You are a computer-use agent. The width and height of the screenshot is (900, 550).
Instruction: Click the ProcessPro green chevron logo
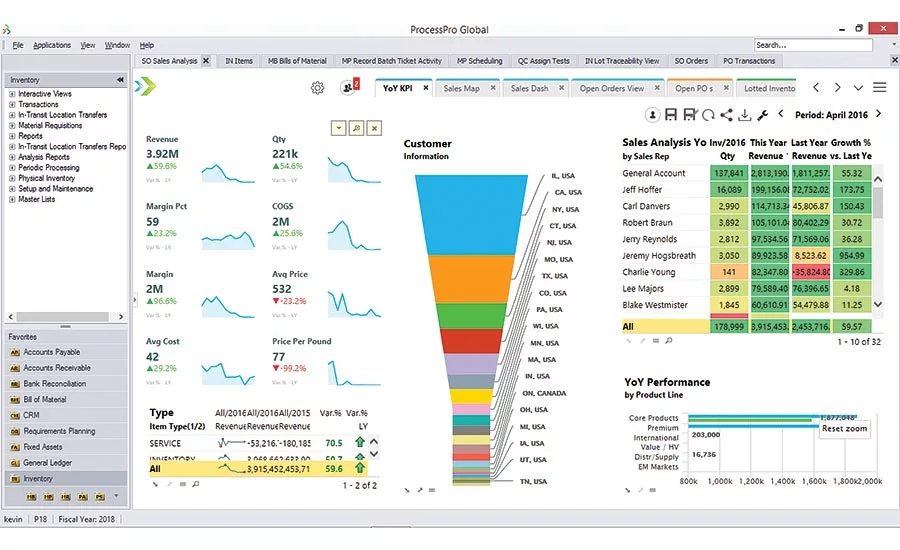coord(146,87)
